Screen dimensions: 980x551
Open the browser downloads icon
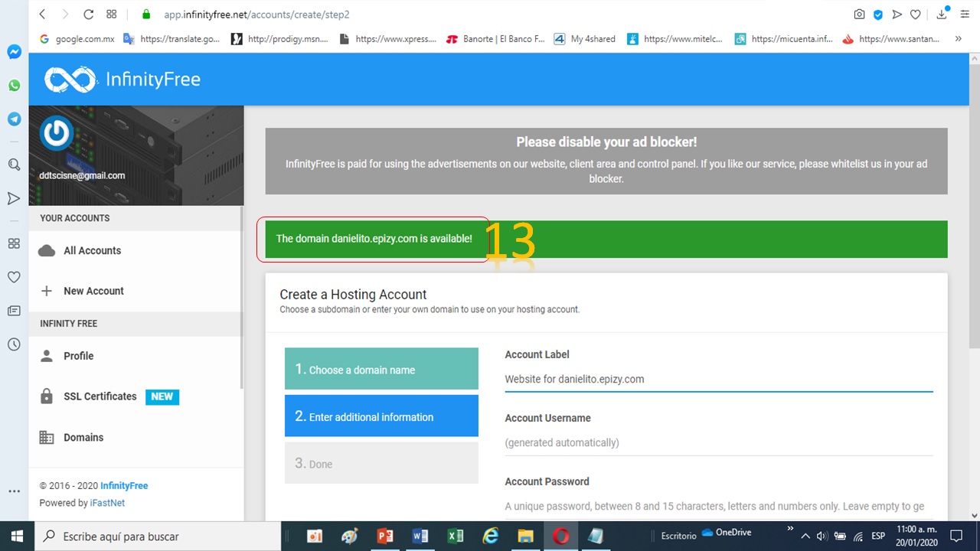pos(942,15)
